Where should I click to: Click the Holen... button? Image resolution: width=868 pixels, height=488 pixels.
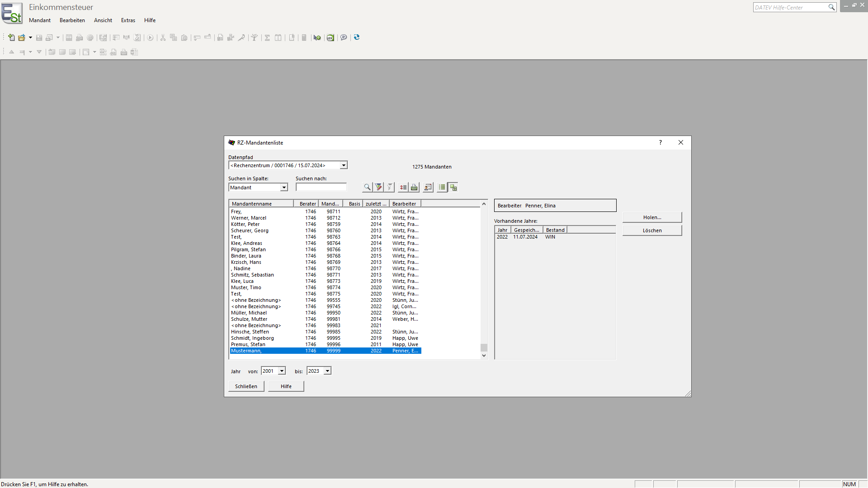click(652, 217)
